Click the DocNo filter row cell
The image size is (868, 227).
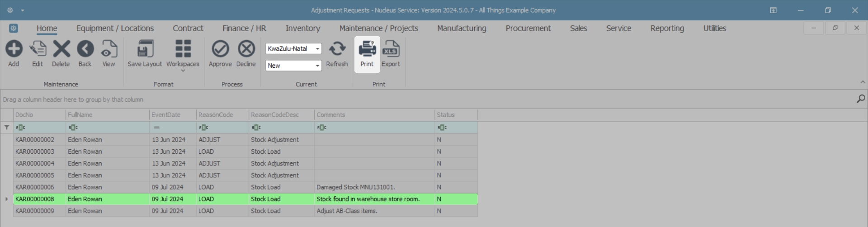[x=41, y=128]
